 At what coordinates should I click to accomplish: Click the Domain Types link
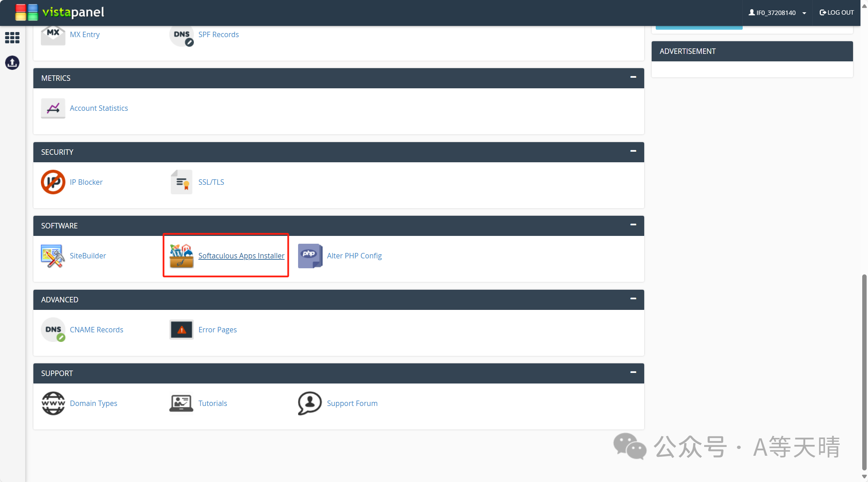click(93, 403)
